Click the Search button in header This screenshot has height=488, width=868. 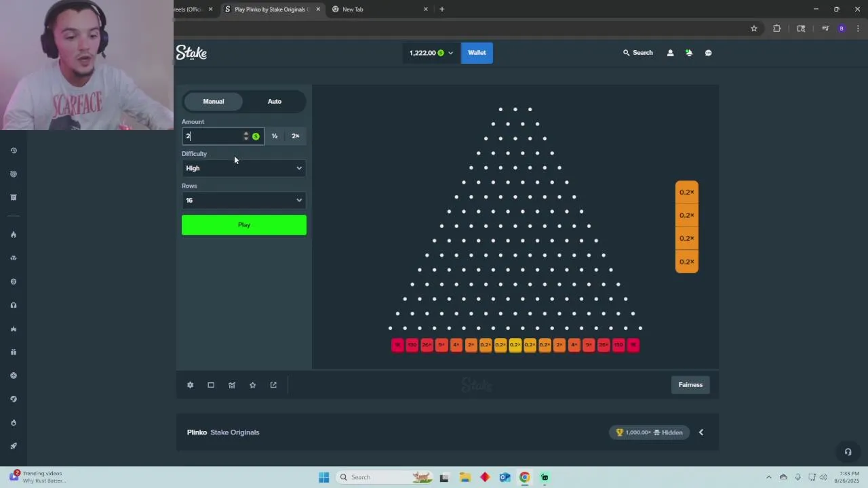click(638, 53)
